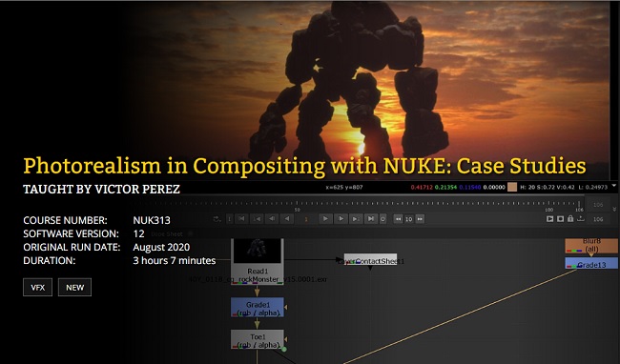Image resolution: width=620 pixels, height=364 pixels.
Task: Click the NEW tag button
Action: point(74,288)
